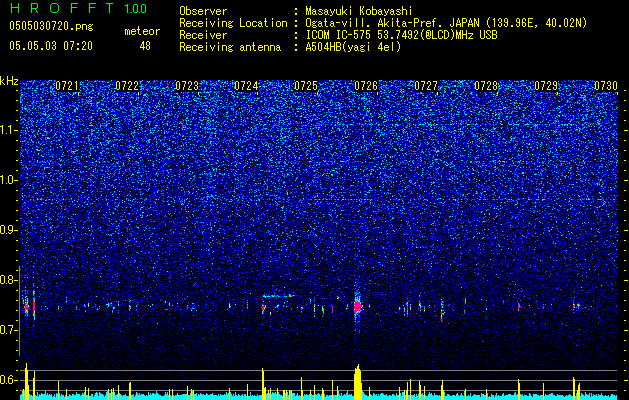Click the 0.7 frequency axis label
The width and height of the screenshot is (629, 400).
tap(9, 330)
